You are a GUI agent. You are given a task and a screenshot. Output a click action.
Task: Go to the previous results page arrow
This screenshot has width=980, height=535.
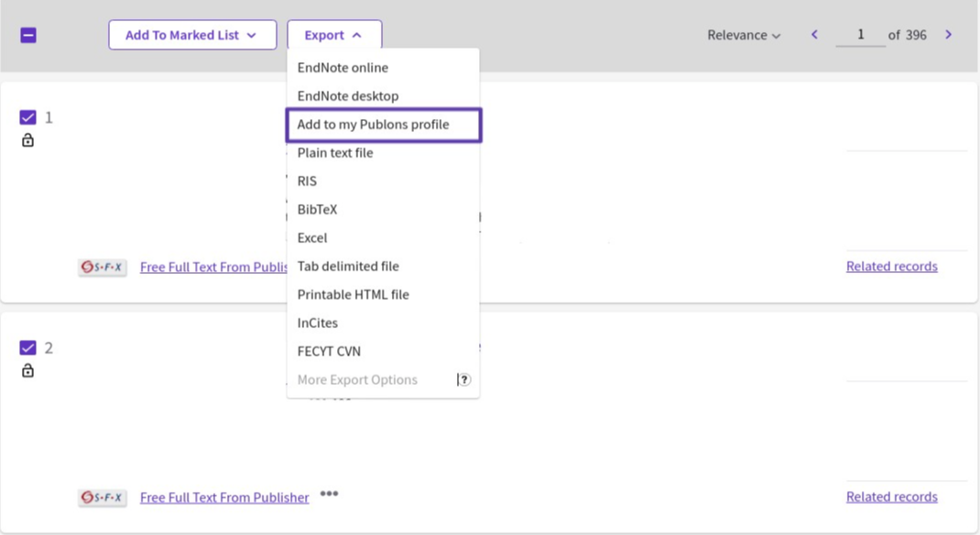(814, 35)
